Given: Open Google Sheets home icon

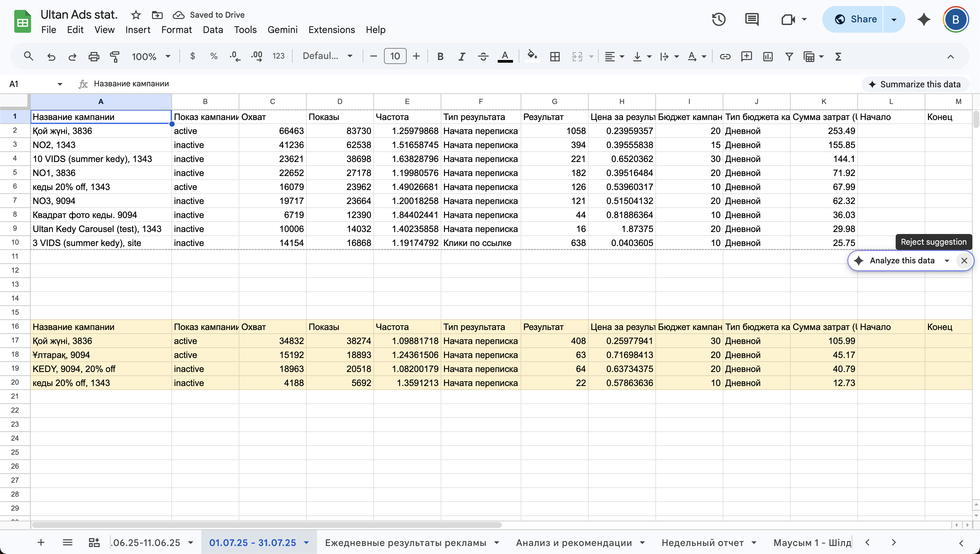Looking at the screenshot, I should click(22, 22).
